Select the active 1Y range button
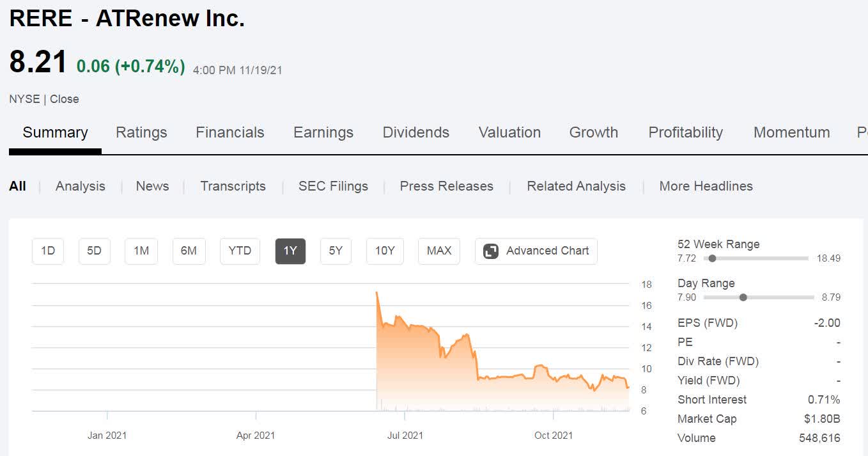This screenshot has width=868, height=456. coord(290,251)
